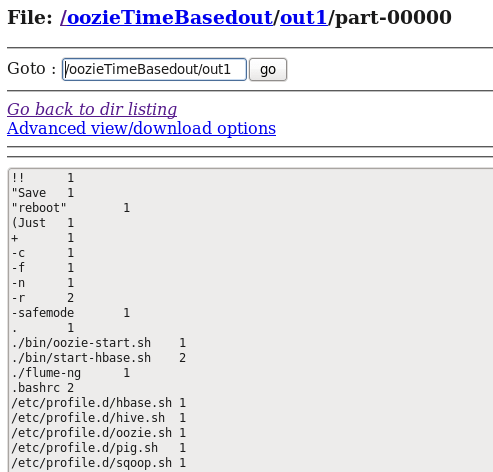This screenshot has width=493, height=472.
Task: Select './bin/oozie-start.sh' line in output
Action: click(x=99, y=343)
